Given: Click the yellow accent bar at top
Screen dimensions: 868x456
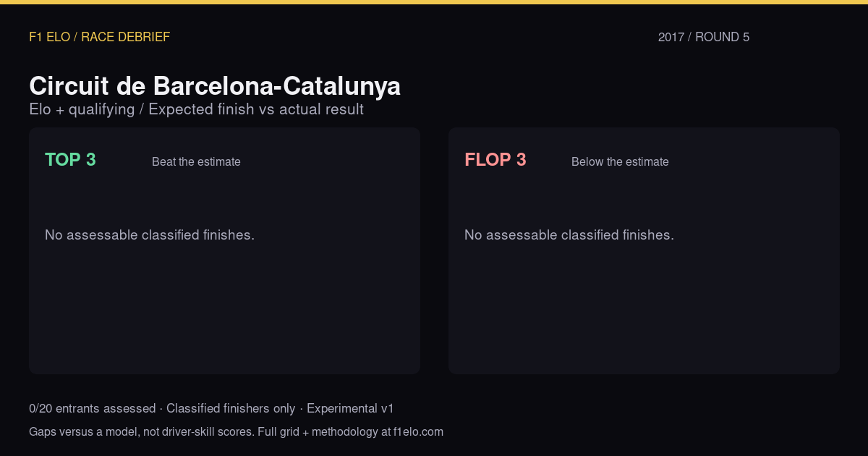Looking at the screenshot, I should pos(434,2).
